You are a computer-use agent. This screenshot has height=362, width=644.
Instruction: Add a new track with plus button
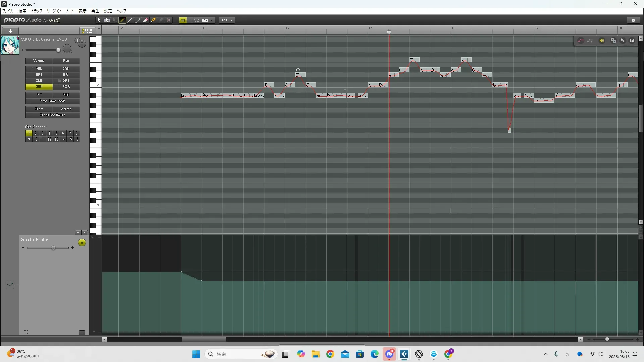tap(10, 31)
